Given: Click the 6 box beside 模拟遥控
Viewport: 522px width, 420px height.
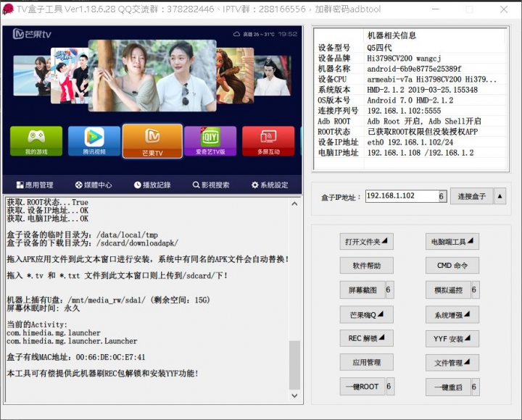Looking at the screenshot, I should (x=475, y=290).
